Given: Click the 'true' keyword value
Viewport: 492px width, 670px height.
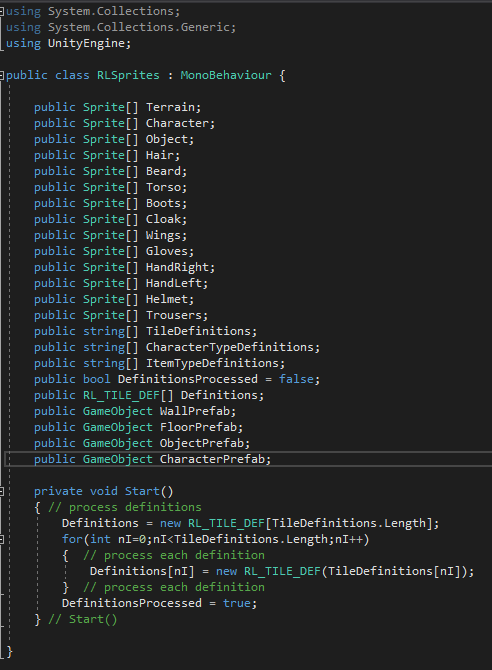Looking at the screenshot, I should (x=237, y=603).
